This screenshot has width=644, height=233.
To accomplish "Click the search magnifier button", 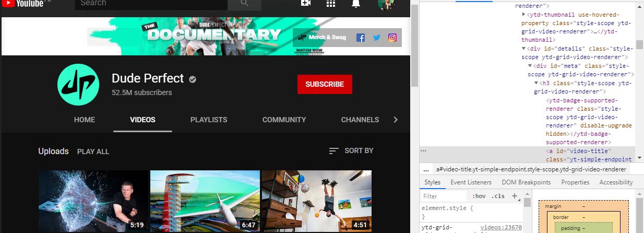I will [244, 3].
